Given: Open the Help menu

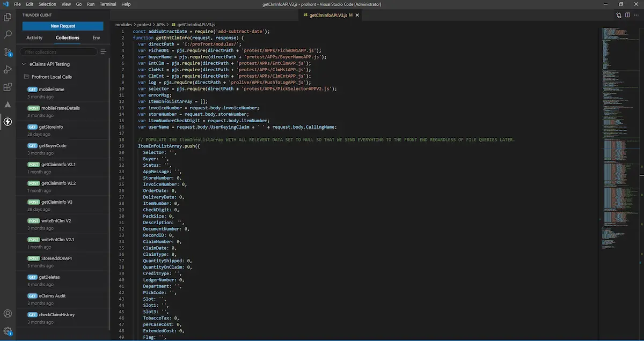Looking at the screenshot, I should click(x=126, y=4).
